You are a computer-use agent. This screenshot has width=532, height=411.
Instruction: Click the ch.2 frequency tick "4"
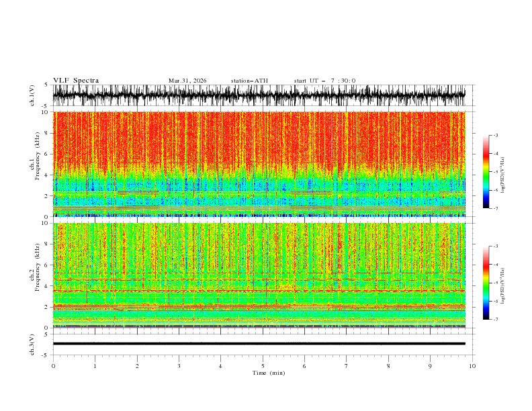click(x=47, y=286)
